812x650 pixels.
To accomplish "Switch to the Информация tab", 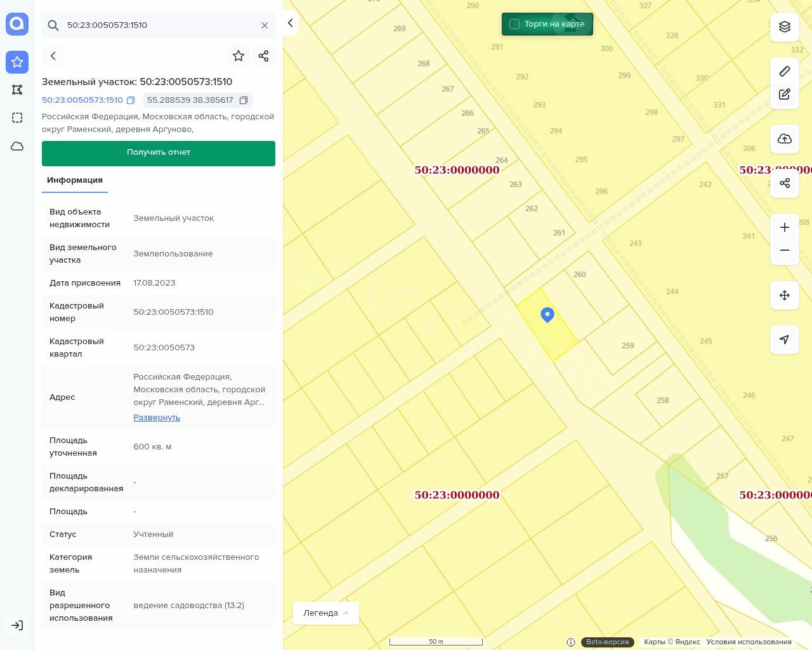I will [75, 180].
